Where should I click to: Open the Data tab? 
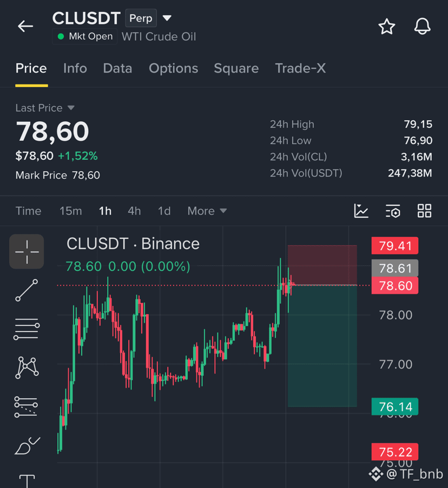[x=117, y=68]
